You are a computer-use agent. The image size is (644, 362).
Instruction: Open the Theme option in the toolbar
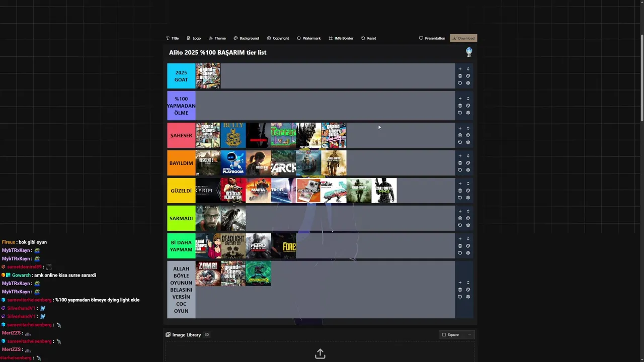tap(217, 38)
